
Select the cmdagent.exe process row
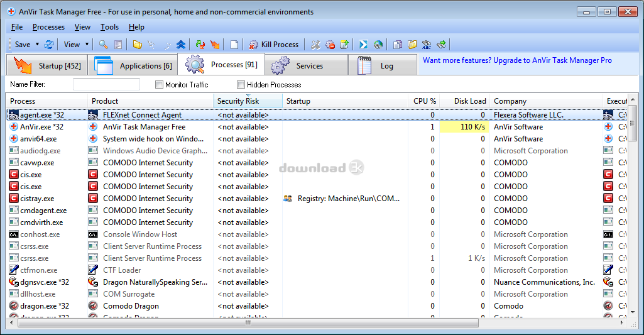(316, 211)
